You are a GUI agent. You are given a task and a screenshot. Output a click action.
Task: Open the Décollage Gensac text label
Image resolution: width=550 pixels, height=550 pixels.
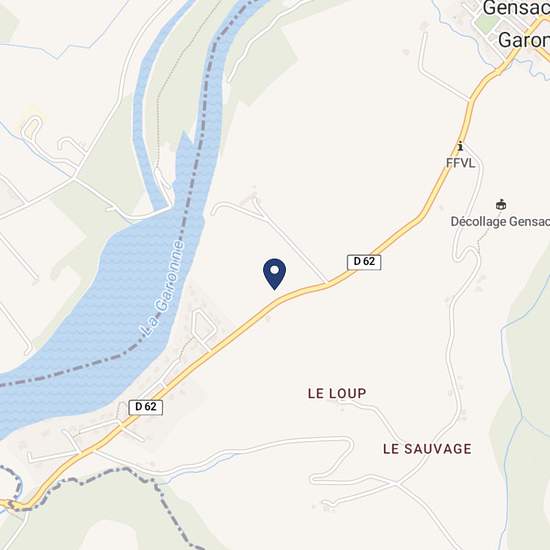(x=500, y=221)
